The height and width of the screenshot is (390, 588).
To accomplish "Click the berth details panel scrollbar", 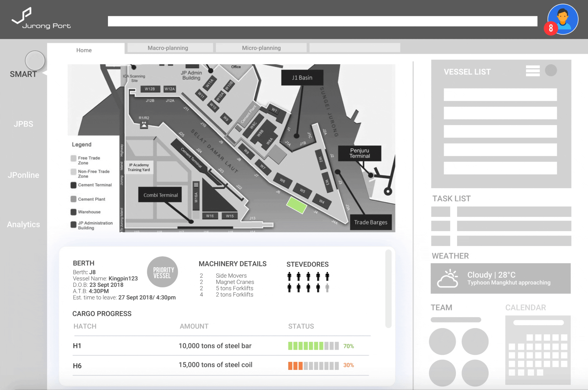I will [x=389, y=289].
